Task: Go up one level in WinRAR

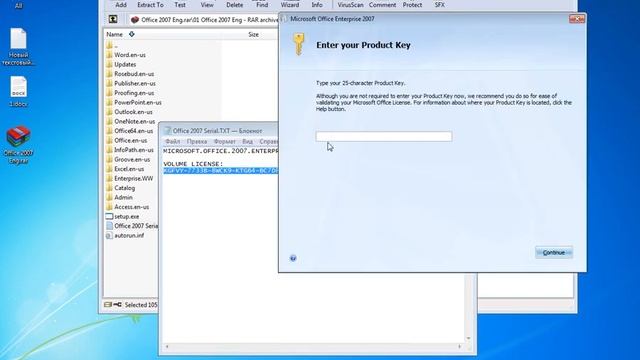Action: tap(113, 19)
